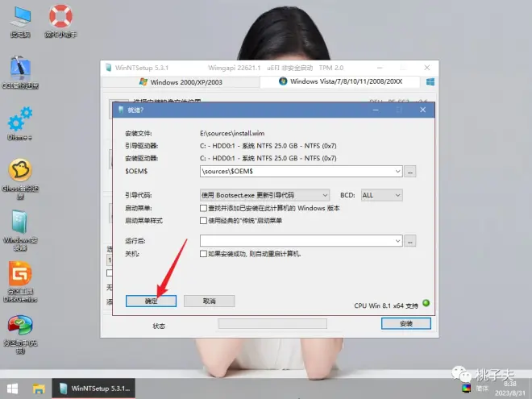
Task: Enable 使用经典的"传统"启动菜单 checkbox
Action: coord(203,221)
